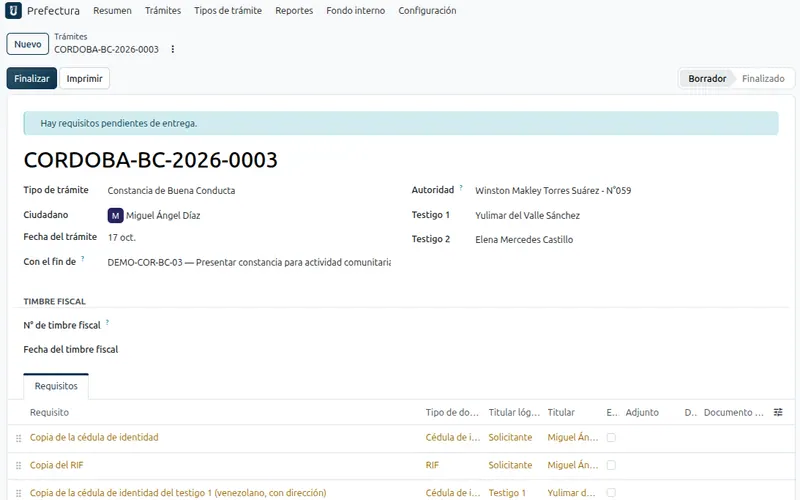
Task: Open the Prefectura app home icon
Action: (x=13, y=10)
